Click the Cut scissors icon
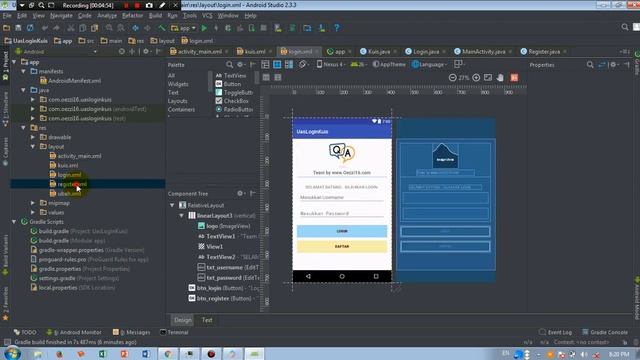This screenshot has width=640, height=360. click(x=71, y=28)
